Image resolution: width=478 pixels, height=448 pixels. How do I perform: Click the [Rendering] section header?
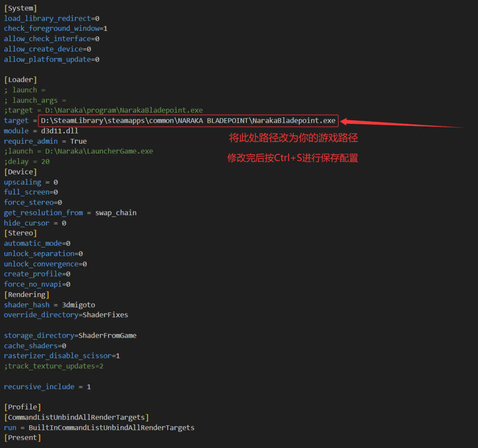pos(27,295)
